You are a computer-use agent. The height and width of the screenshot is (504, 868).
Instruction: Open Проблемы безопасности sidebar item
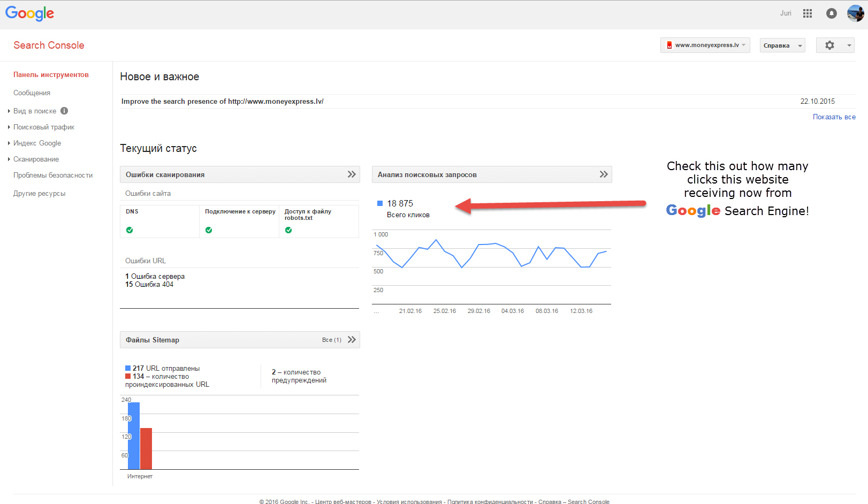(53, 175)
